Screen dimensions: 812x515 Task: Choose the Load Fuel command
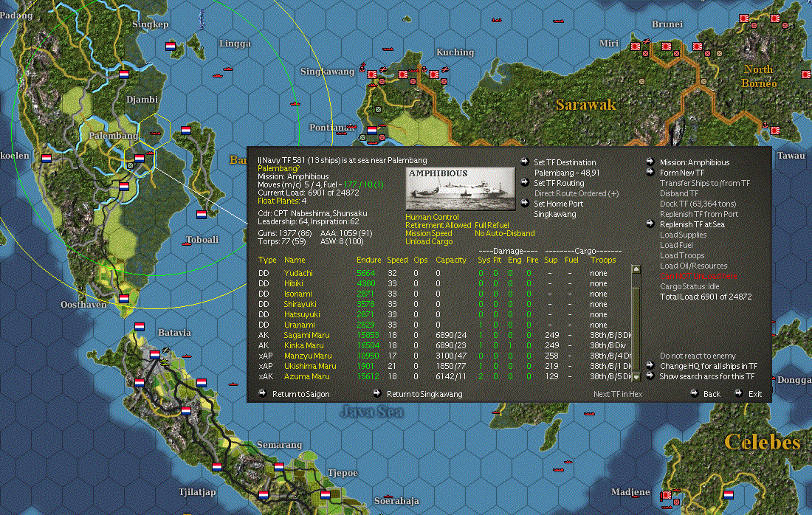[676, 245]
